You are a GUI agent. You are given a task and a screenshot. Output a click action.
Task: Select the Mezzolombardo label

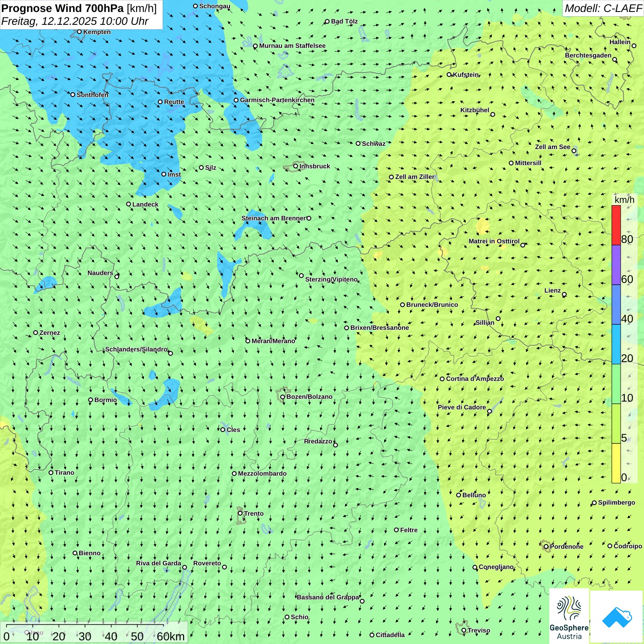tap(262, 473)
